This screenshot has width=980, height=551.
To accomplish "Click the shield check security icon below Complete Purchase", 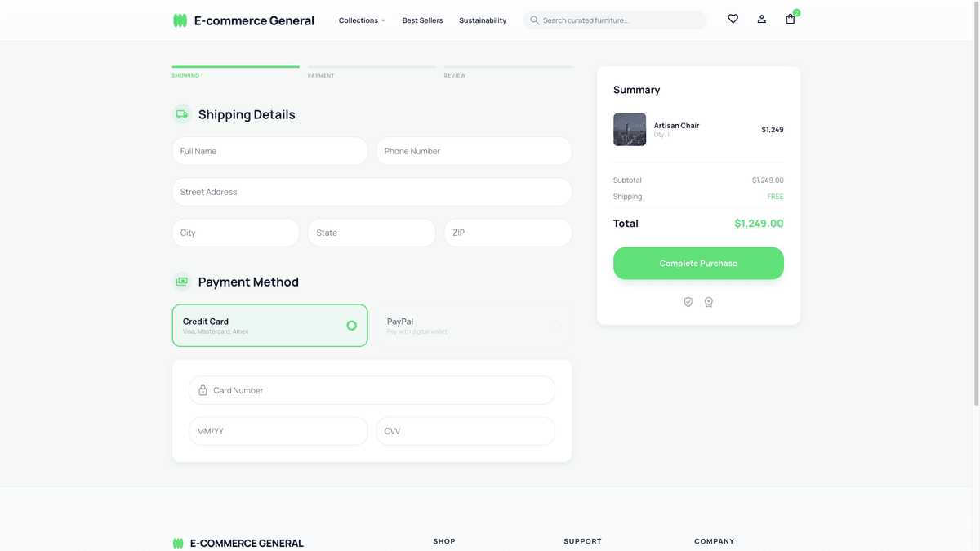I will (x=688, y=301).
